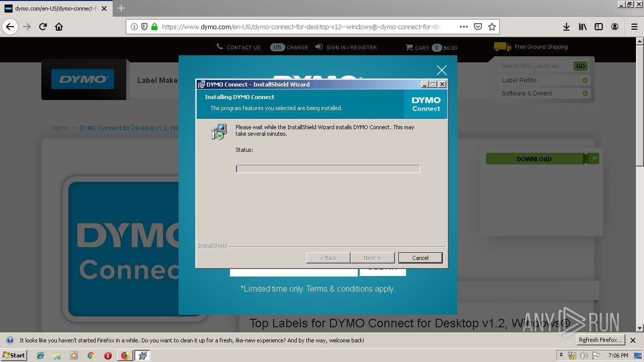
Task: Open Contact Us link on website
Action: click(x=238, y=47)
